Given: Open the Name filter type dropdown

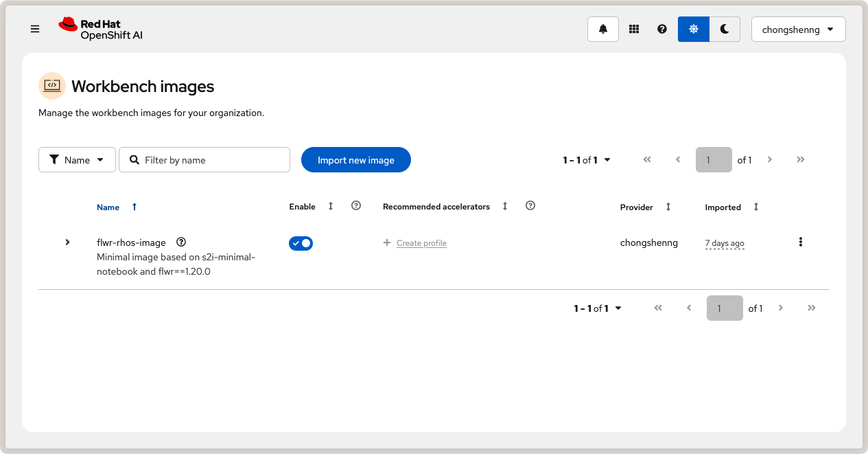Looking at the screenshot, I should [77, 160].
